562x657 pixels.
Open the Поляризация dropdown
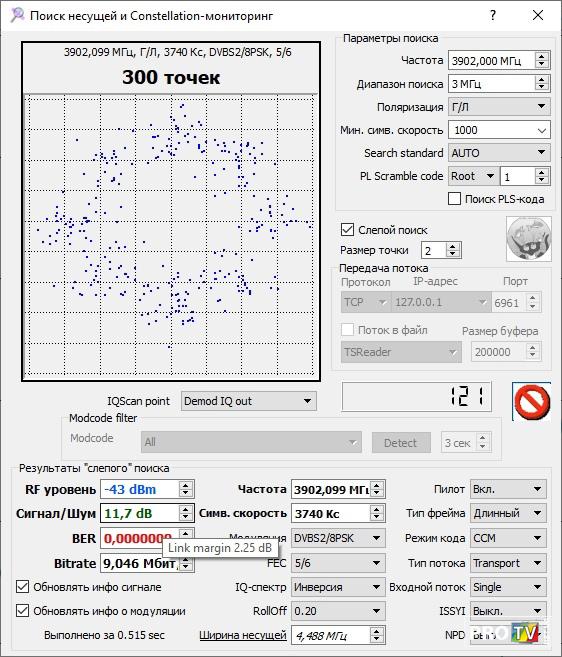tap(499, 107)
